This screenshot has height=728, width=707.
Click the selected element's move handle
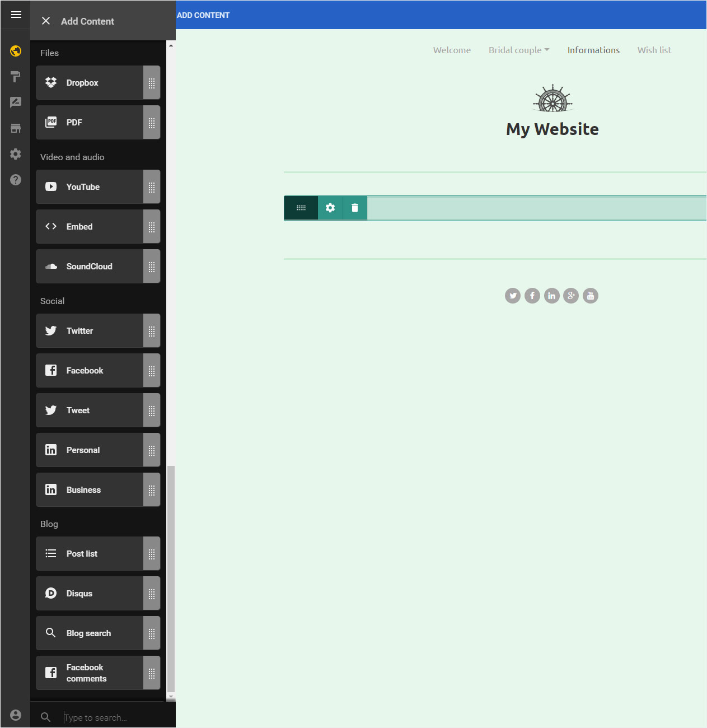301,208
